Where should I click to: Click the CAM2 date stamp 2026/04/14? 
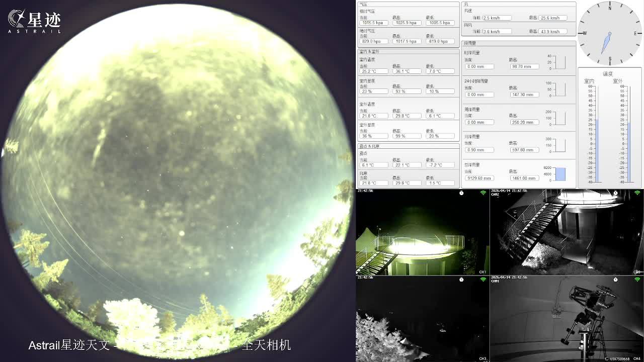tap(501, 191)
